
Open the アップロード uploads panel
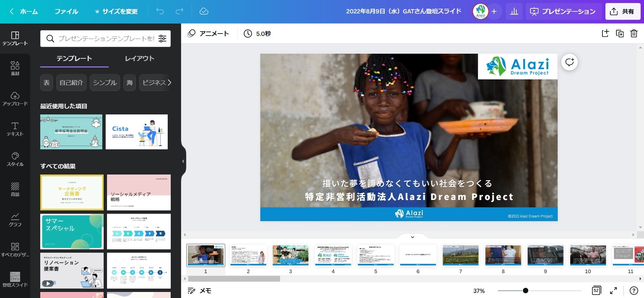[15, 99]
